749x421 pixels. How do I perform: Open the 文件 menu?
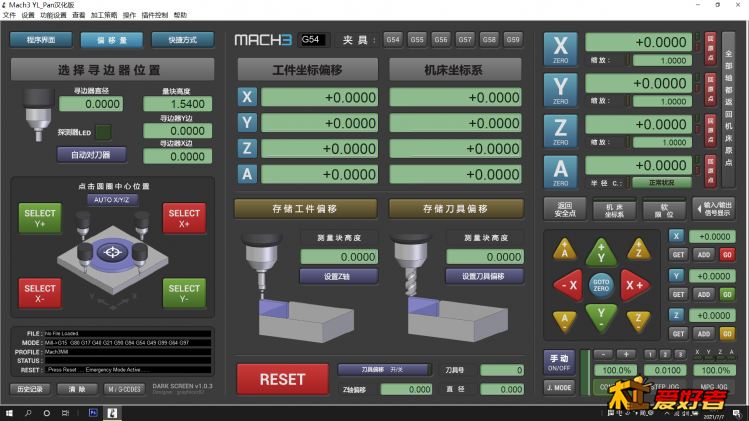coord(9,15)
